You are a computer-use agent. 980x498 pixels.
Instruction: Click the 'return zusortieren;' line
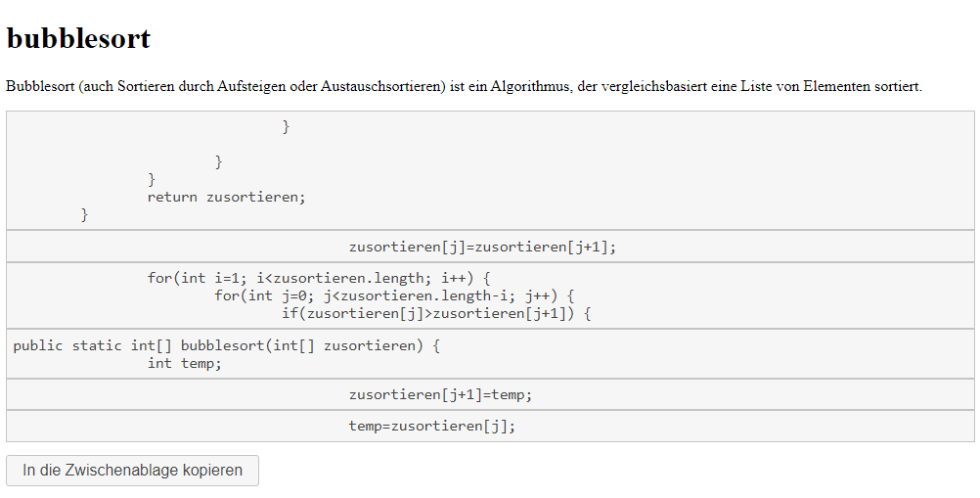(x=226, y=198)
